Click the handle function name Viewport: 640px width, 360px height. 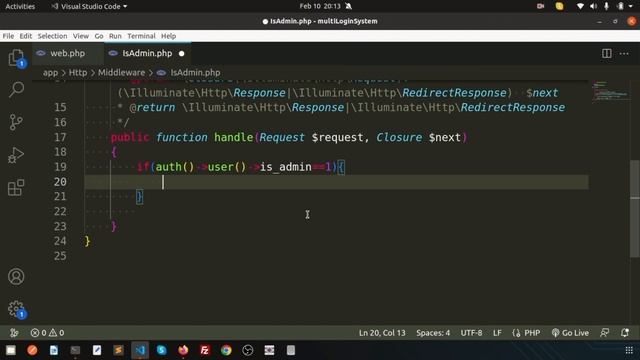[x=233, y=137]
